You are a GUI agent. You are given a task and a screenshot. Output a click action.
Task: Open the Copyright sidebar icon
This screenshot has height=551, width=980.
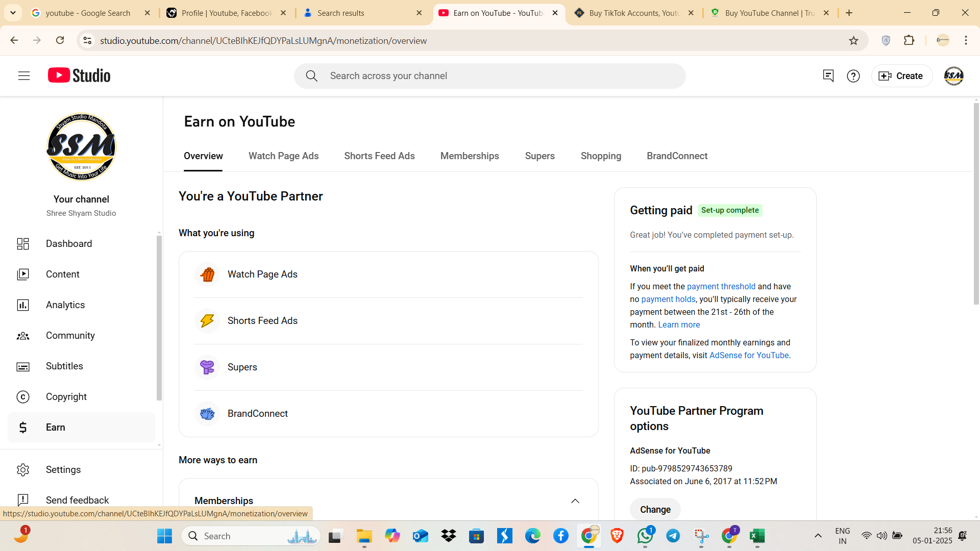click(x=23, y=397)
